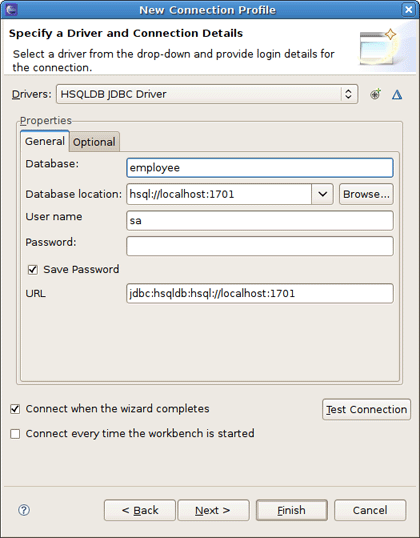This screenshot has width=420, height=538.
Task: Switch to the Optional tab
Action: (x=94, y=142)
